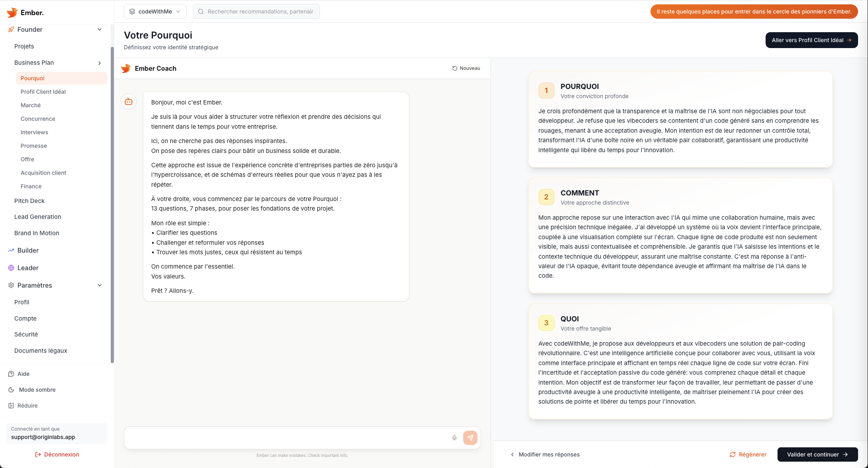Collapse the Founder section chevron
The width and height of the screenshot is (868, 468).
click(99, 29)
